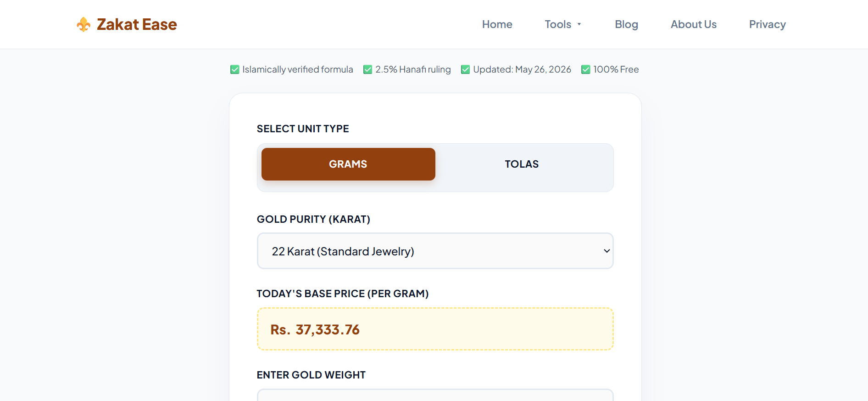The height and width of the screenshot is (401, 868).
Task: Click the Zakat Ease brand name
Action: click(137, 24)
